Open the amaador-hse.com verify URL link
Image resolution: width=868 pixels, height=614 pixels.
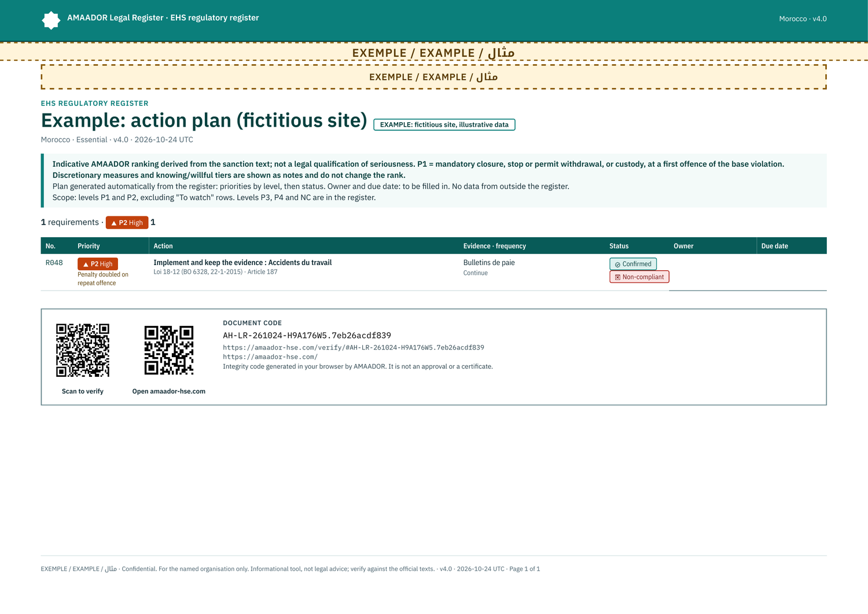[354, 348]
